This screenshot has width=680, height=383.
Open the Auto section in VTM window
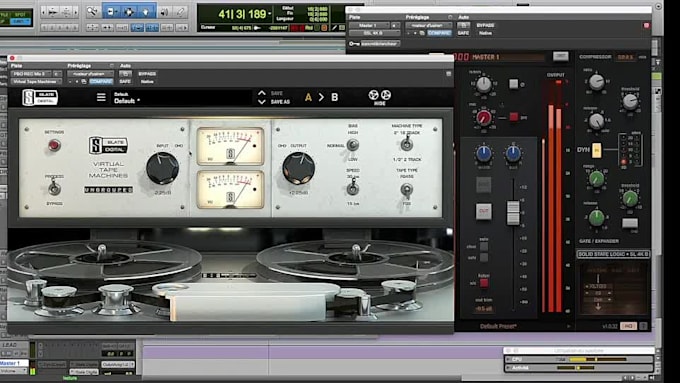pos(125,65)
